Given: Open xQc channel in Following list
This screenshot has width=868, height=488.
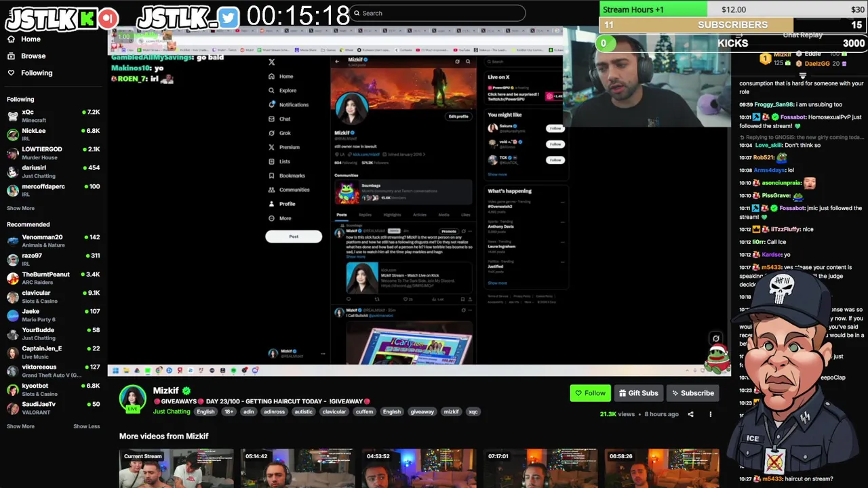Looking at the screenshot, I should pyautogui.click(x=53, y=115).
